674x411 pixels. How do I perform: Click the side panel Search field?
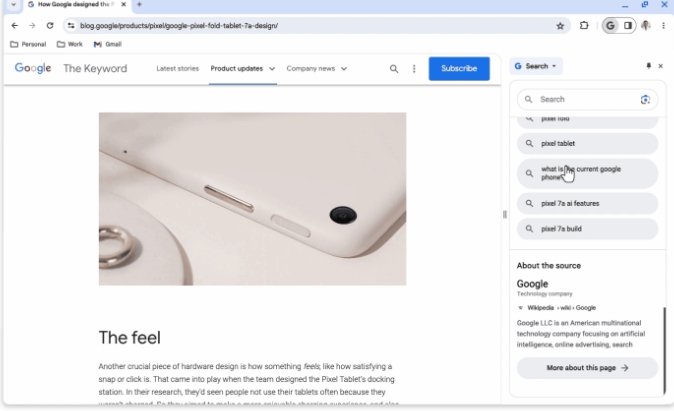pos(587,99)
